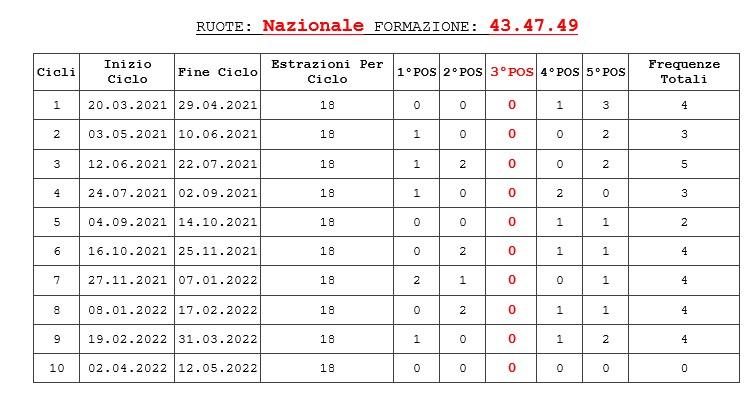
Task: Click start date 19.02.2022
Action: (127, 339)
